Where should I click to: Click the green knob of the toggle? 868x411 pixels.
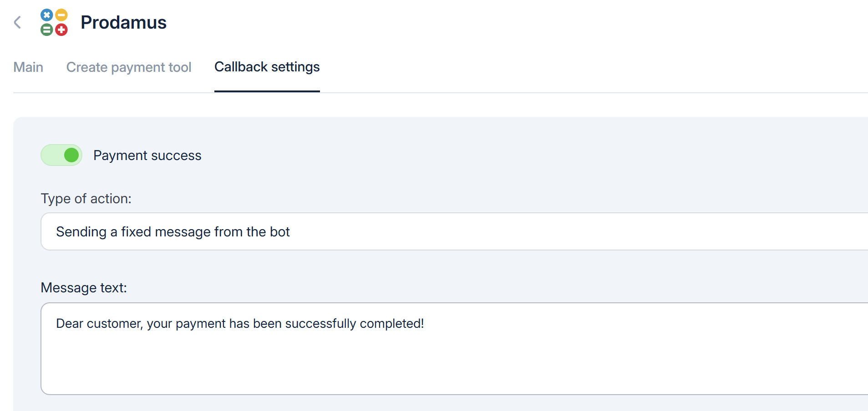(x=71, y=155)
